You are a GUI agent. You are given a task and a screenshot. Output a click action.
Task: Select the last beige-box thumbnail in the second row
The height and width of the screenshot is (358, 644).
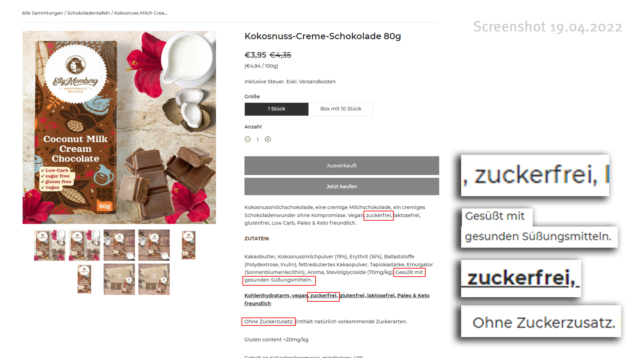point(154,279)
